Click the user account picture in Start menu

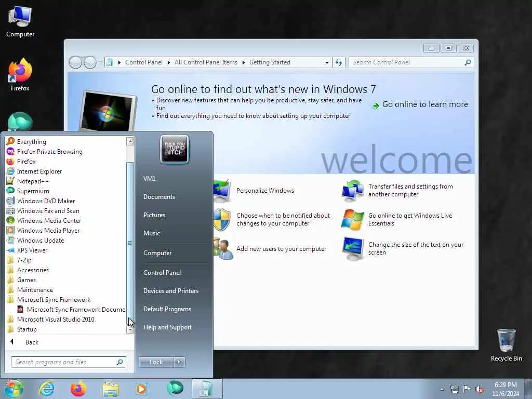[x=175, y=149]
